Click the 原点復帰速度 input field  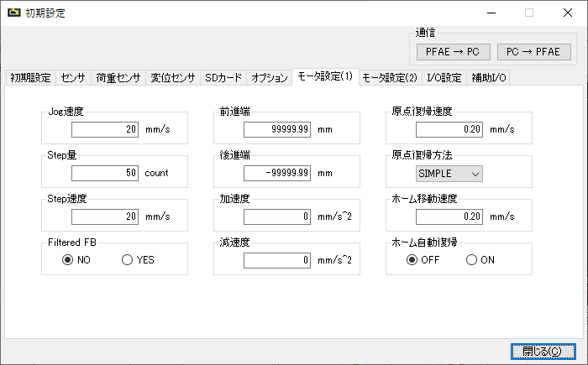[x=449, y=130]
